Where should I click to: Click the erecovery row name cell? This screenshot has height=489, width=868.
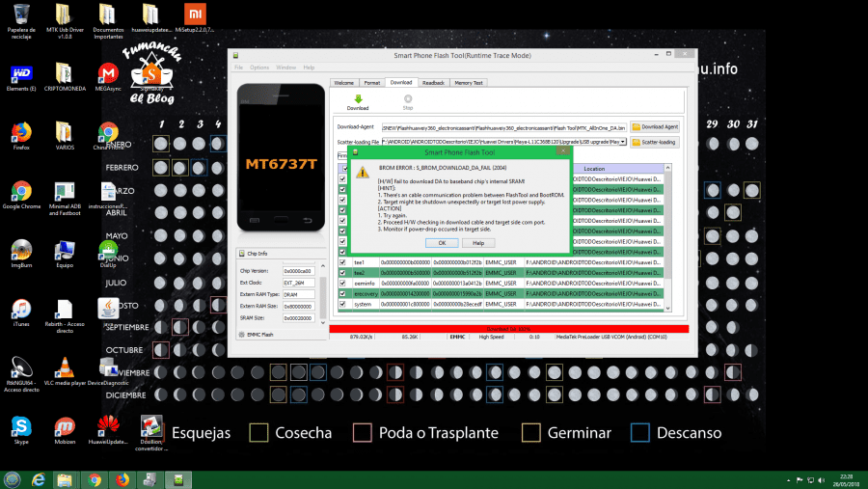(366, 293)
